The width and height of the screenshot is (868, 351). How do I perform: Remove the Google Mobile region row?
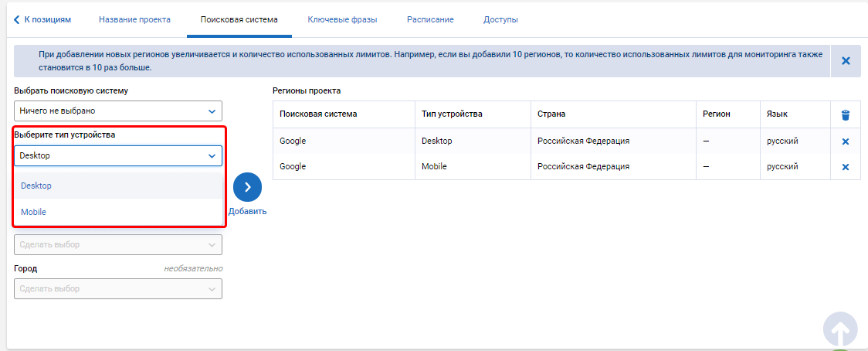[846, 167]
